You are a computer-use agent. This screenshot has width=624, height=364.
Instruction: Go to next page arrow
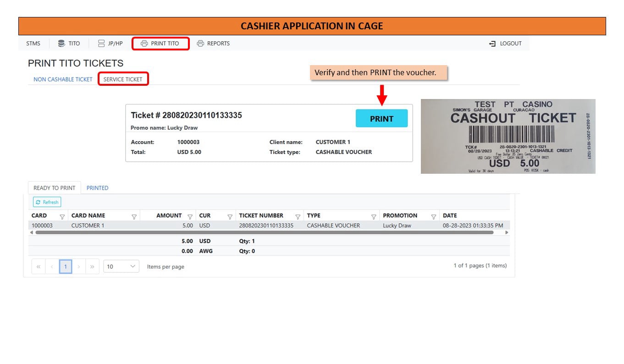click(79, 266)
